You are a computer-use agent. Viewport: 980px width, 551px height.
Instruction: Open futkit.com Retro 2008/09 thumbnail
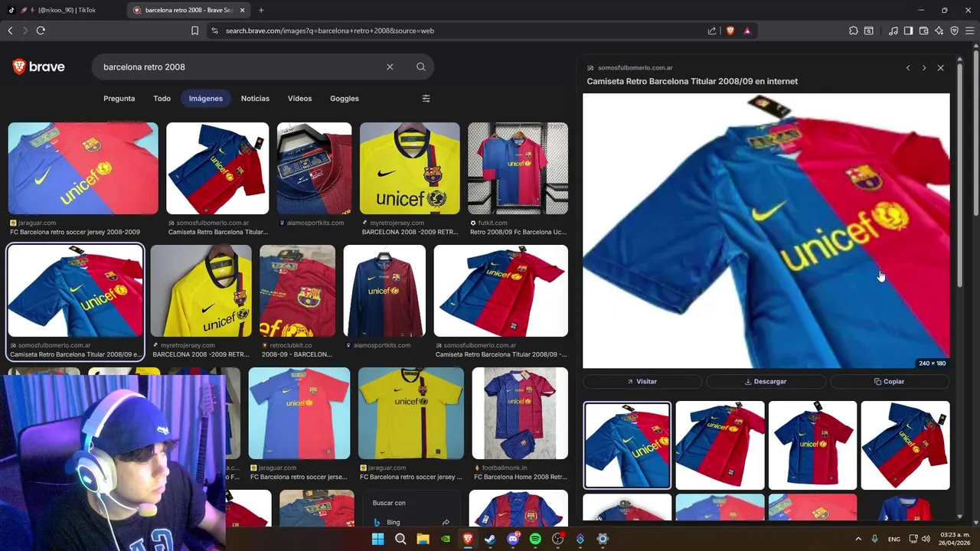518,168
